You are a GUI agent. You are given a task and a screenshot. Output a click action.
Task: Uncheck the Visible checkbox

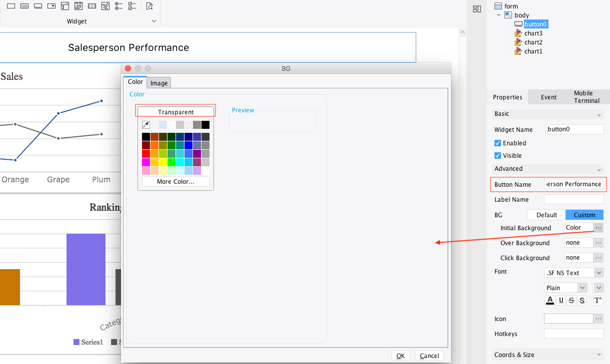point(497,155)
